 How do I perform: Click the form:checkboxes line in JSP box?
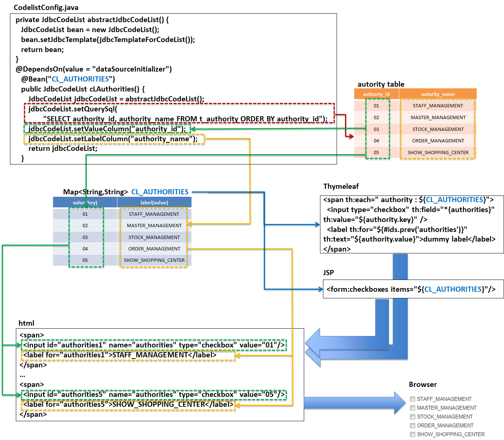(411, 289)
